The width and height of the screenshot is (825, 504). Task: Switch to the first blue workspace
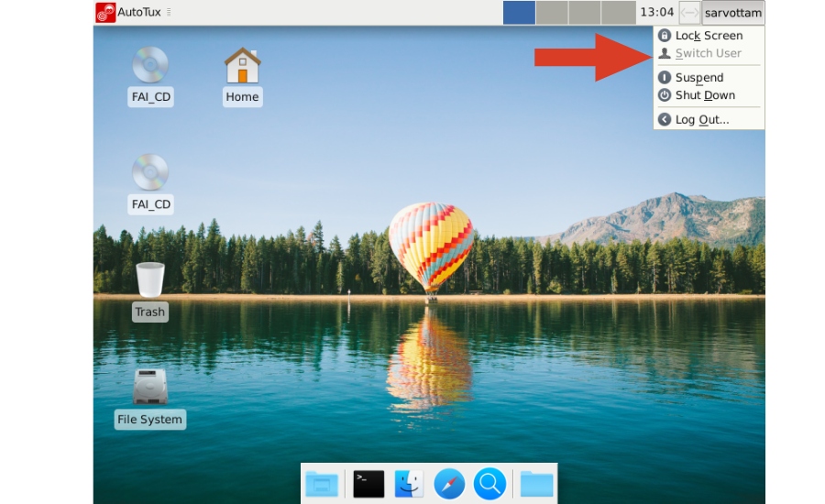[519, 13]
